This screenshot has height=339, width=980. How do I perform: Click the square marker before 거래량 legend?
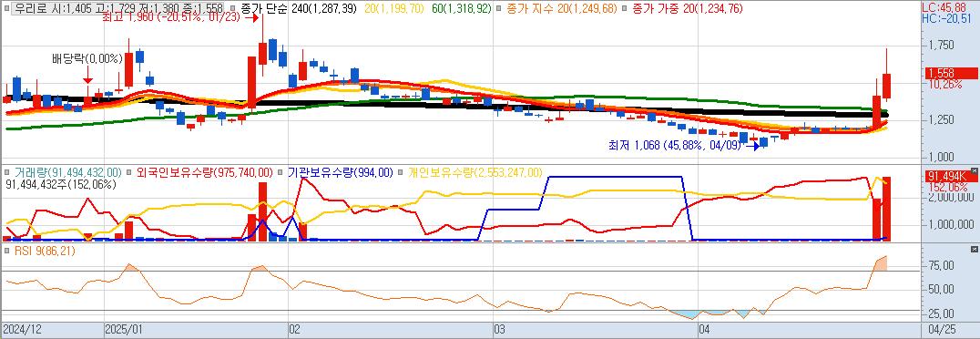tap(7, 172)
